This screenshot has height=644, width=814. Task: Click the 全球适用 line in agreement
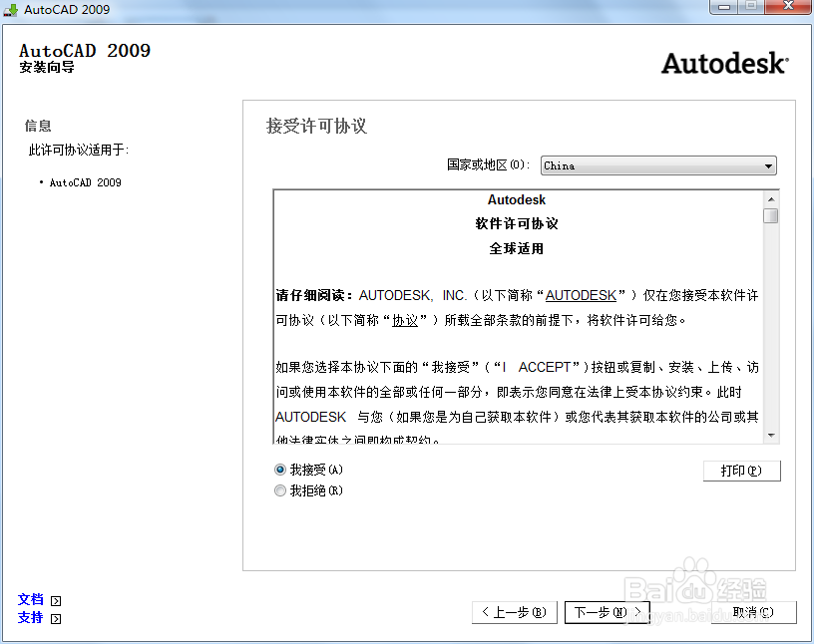(x=517, y=248)
